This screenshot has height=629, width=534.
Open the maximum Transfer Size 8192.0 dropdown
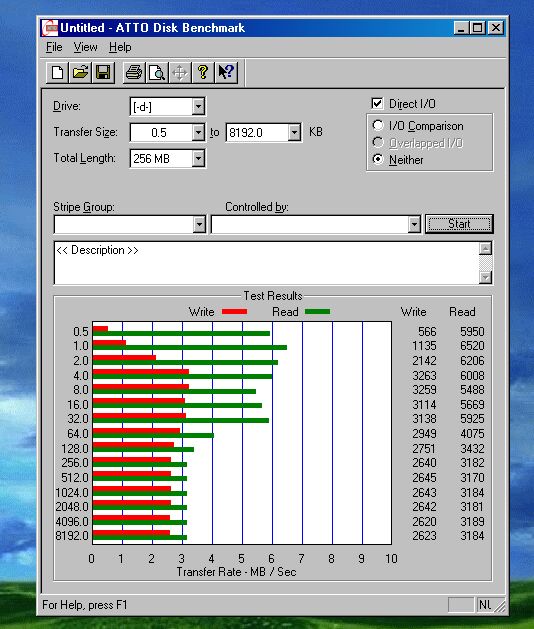[294, 132]
